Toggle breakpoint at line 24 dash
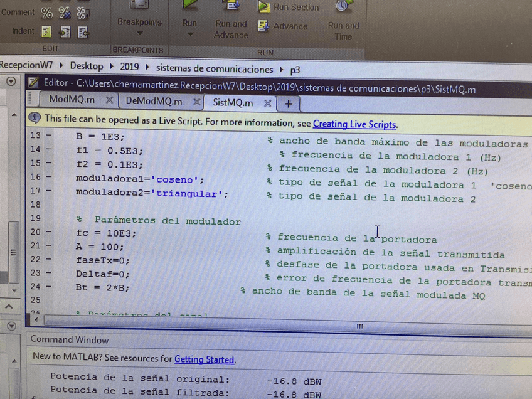The width and height of the screenshot is (532, 399). pyautogui.click(x=49, y=287)
